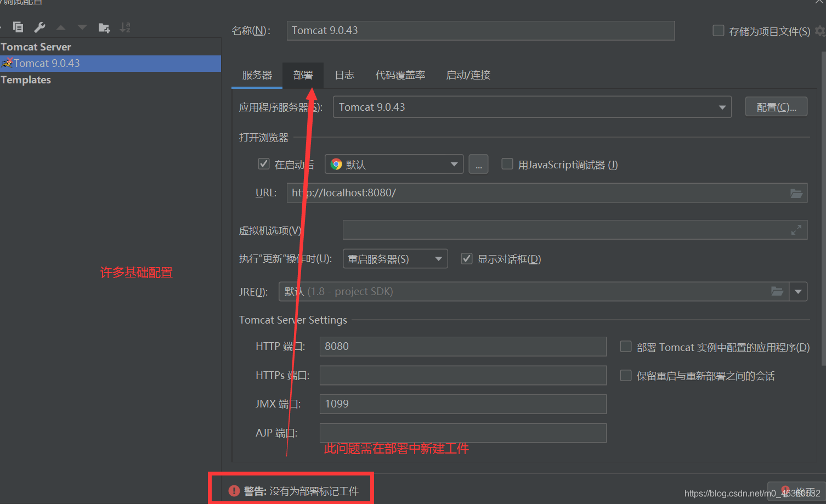Select the Templates tree node
Image resolution: width=826 pixels, height=504 pixels.
(x=26, y=80)
